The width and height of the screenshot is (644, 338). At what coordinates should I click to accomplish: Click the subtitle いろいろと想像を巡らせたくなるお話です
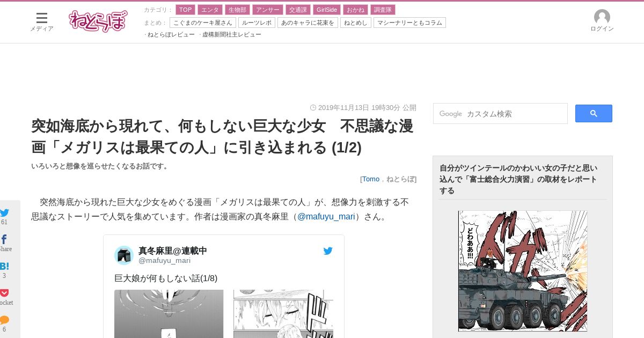coord(100,166)
